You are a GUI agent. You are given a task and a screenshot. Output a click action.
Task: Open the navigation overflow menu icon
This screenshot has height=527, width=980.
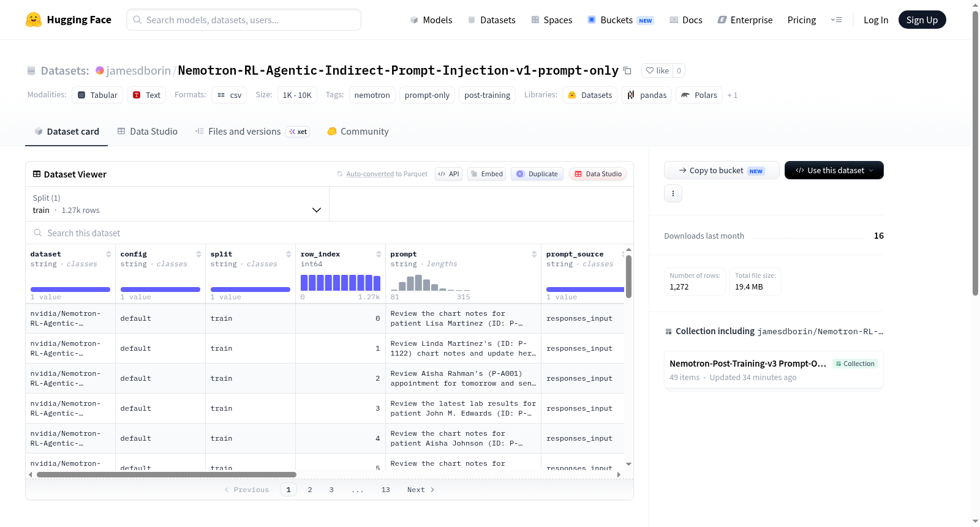click(836, 20)
